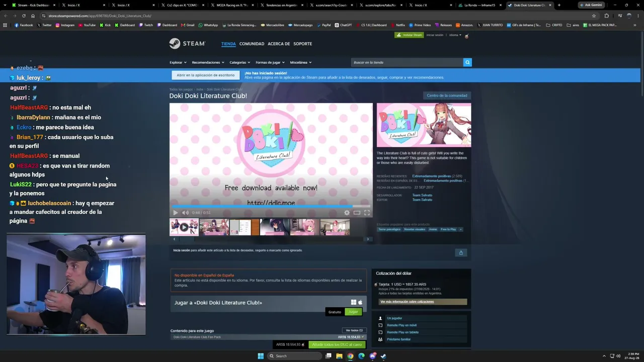The width and height of the screenshot is (644, 362).
Task: Click the Instalar Steam button
Action: pyautogui.click(x=409, y=35)
